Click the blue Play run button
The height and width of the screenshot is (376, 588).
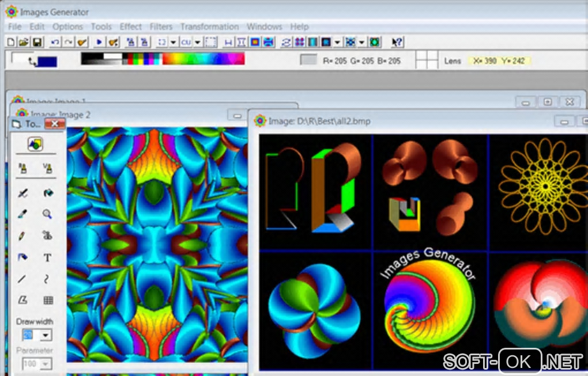pyautogui.click(x=99, y=42)
